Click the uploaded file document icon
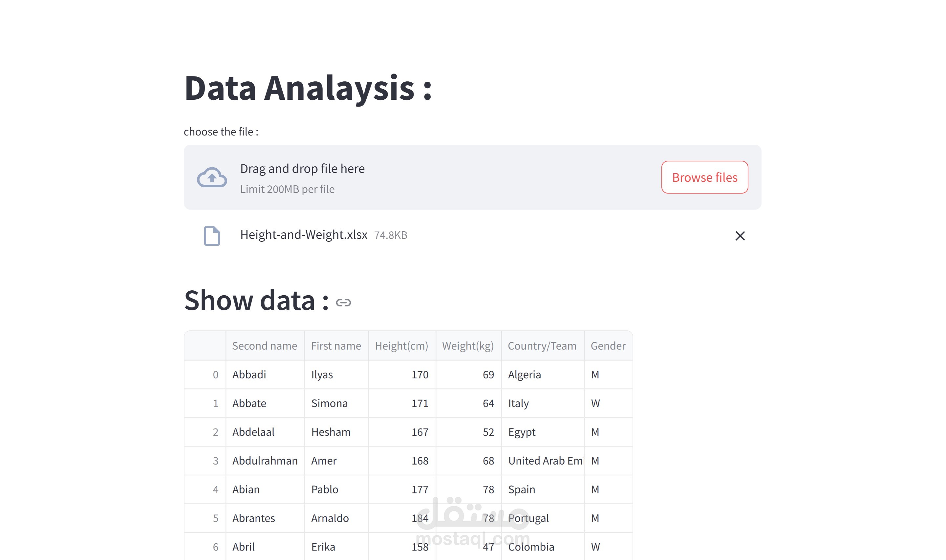This screenshot has width=946, height=560. click(x=212, y=236)
